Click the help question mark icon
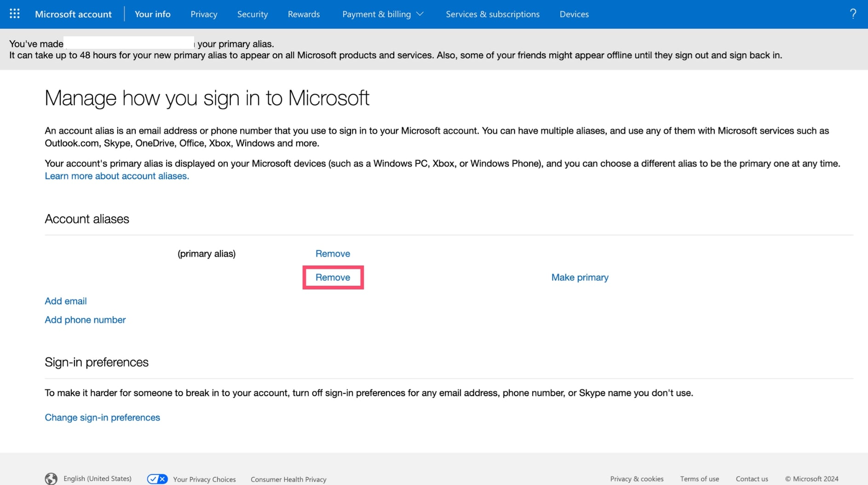 click(853, 14)
